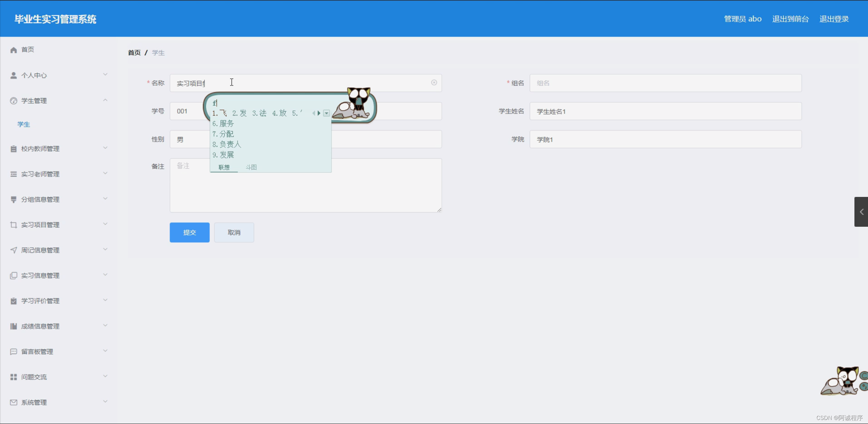Viewport: 868px width, 424px height.
Task: Switch to the 斗图 tab in IME popup
Action: (251, 167)
